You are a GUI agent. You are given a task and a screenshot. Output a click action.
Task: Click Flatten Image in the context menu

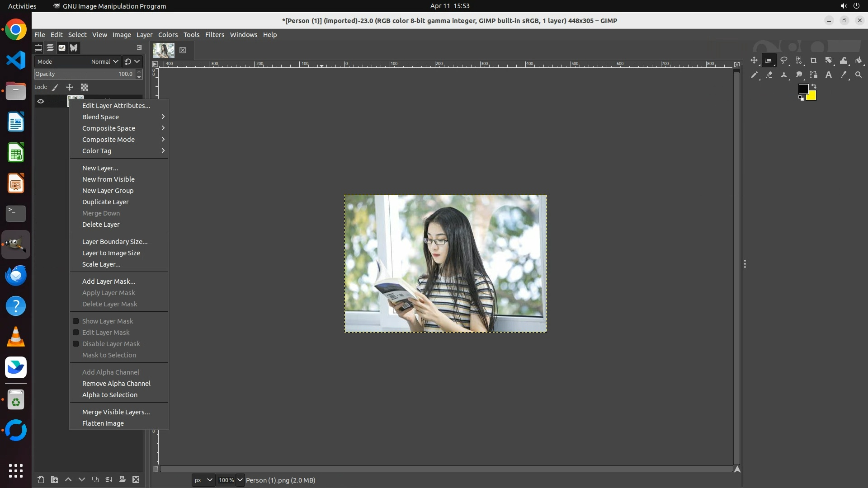click(x=103, y=423)
